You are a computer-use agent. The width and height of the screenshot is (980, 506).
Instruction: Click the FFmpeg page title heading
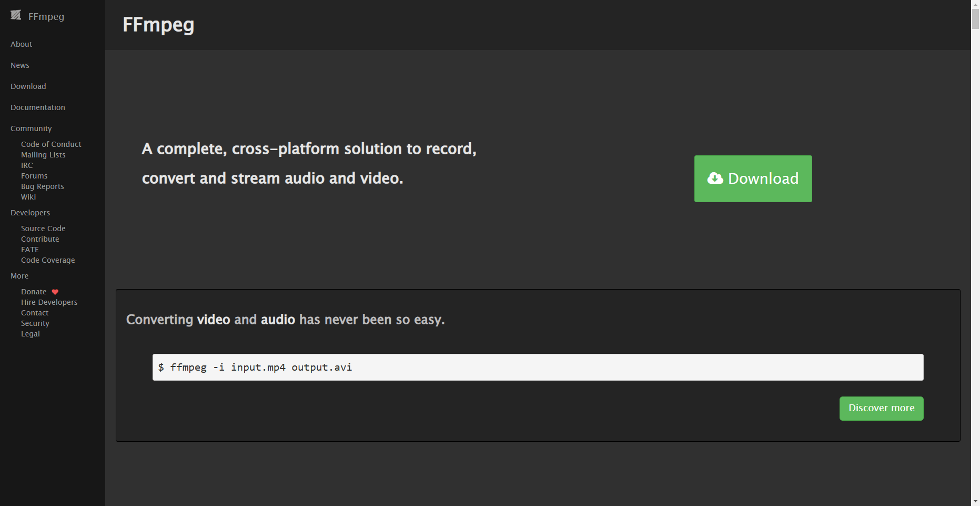pos(158,25)
